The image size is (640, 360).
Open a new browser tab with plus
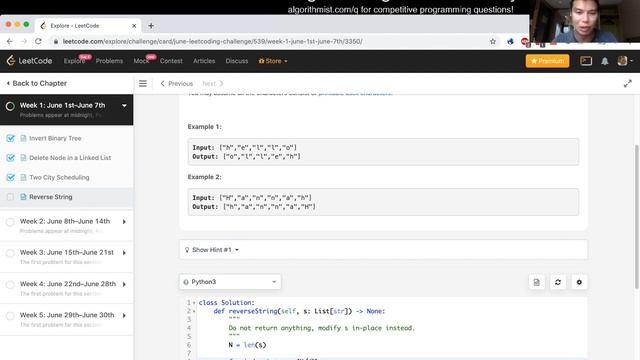(x=151, y=26)
